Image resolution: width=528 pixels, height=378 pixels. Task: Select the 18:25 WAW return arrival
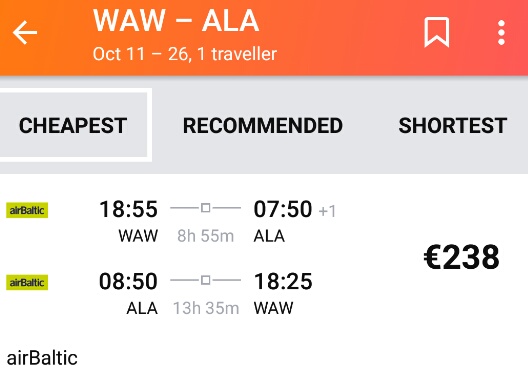[x=283, y=281]
